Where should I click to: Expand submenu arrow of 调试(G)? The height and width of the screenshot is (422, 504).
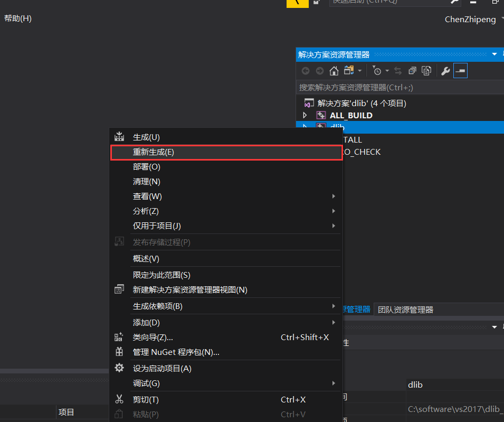point(334,383)
